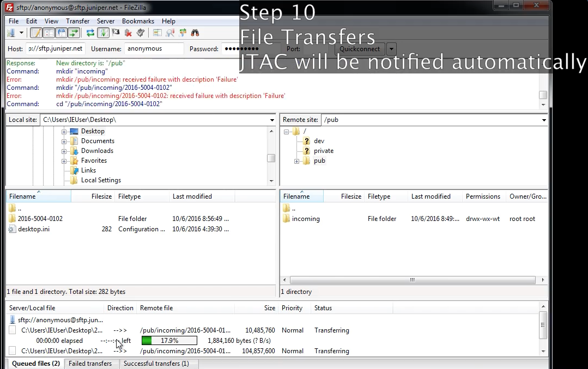Search remote files with the binoculars icon
Screen dimensions: 588x369
coord(195,33)
